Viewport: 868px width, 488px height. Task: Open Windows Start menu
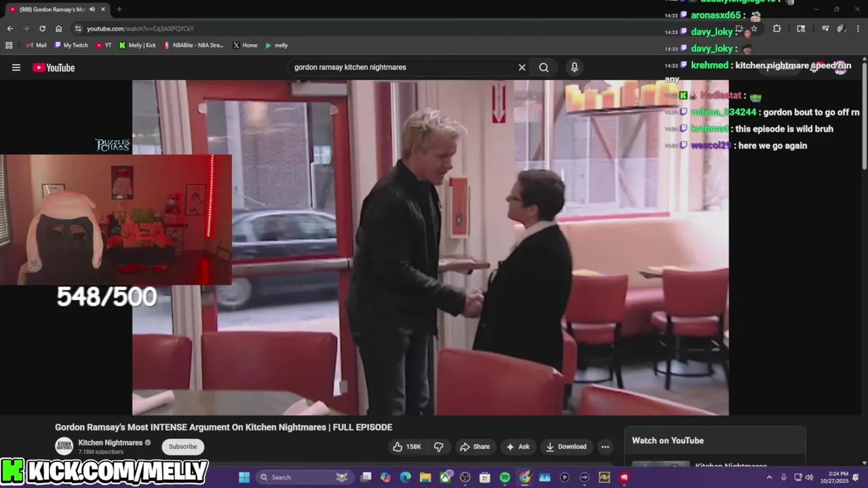point(244,477)
